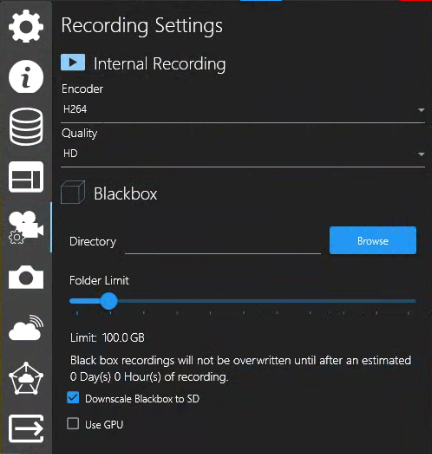Open the layout panels icon
432x454 pixels.
coord(26,177)
